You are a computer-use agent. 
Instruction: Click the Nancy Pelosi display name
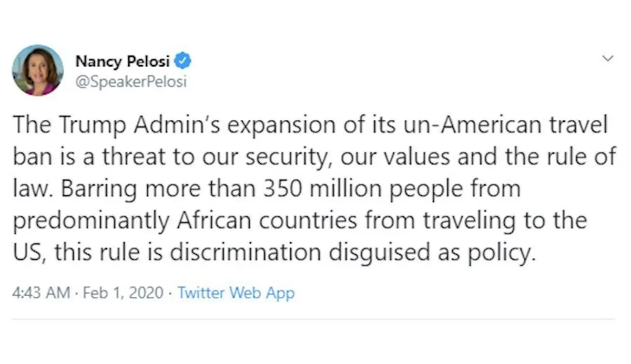click(x=123, y=61)
